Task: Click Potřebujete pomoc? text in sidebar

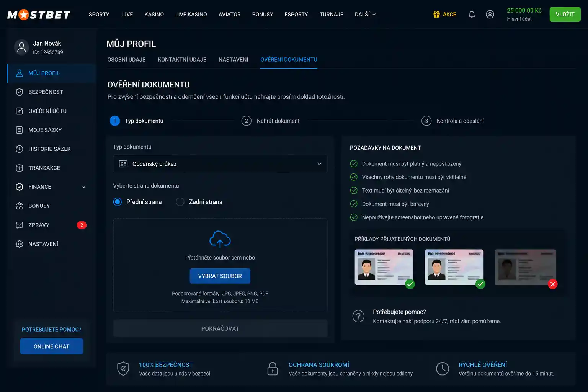Action: (51, 330)
